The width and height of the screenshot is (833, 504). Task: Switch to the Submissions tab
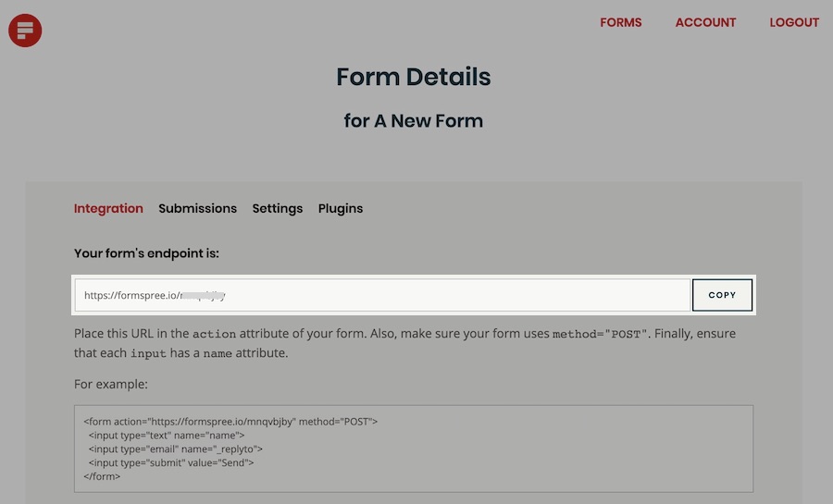[198, 208]
